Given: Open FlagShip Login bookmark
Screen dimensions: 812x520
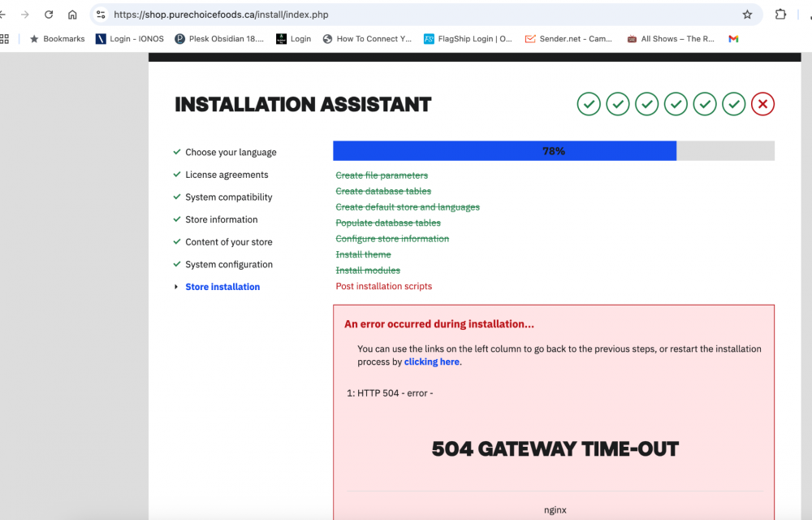Looking at the screenshot, I should (469, 39).
